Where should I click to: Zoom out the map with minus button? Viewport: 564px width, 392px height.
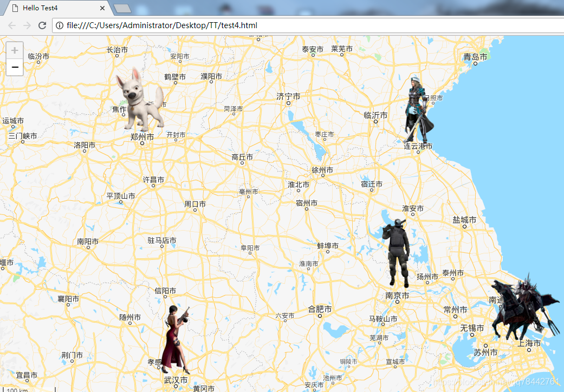(x=15, y=67)
